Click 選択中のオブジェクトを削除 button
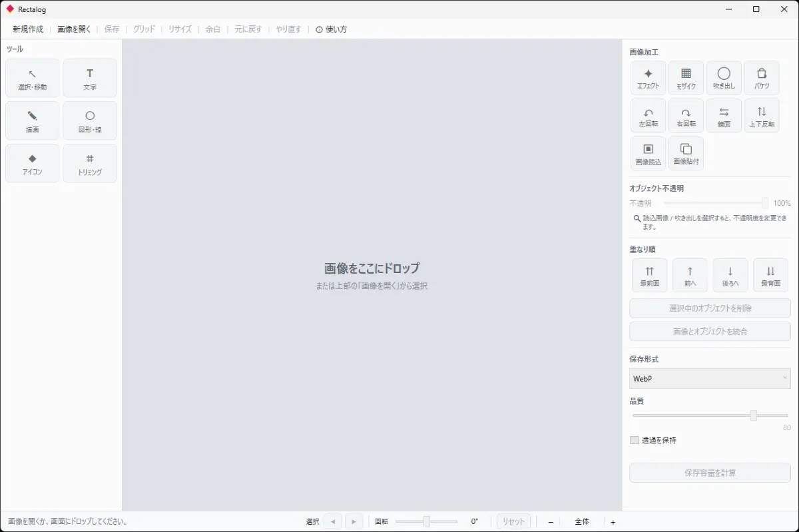This screenshot has width=799, height=532. (x=710, y=308)
